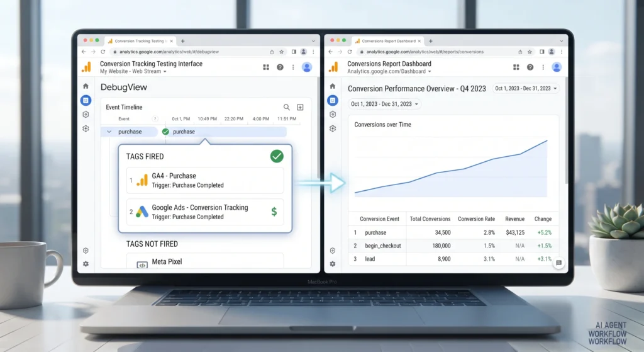Open the Oct 1, 2023 - Dec 31, 2023 chip below title
This screenshot has height=352, width=644.
pos(384,104)
